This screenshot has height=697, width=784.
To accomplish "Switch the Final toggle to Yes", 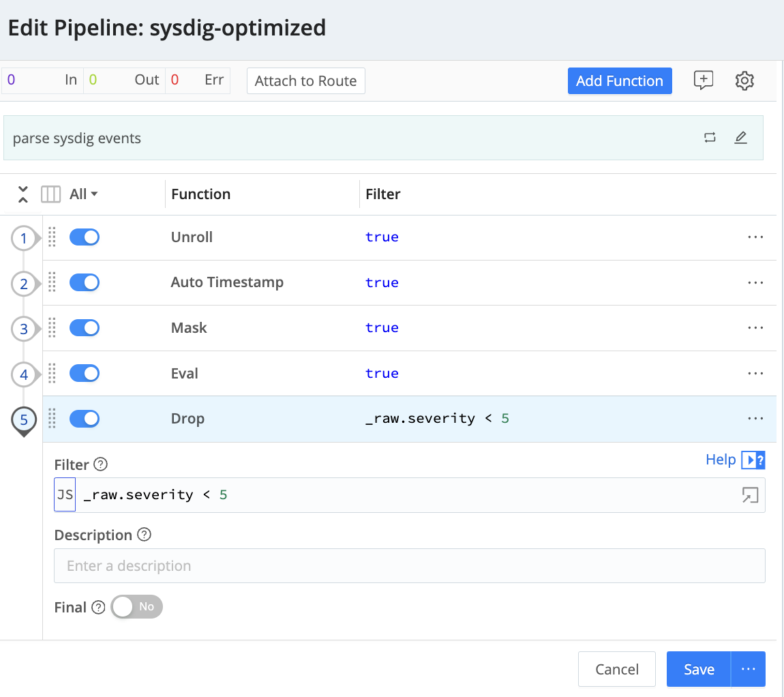I will (x=136, y=607).
